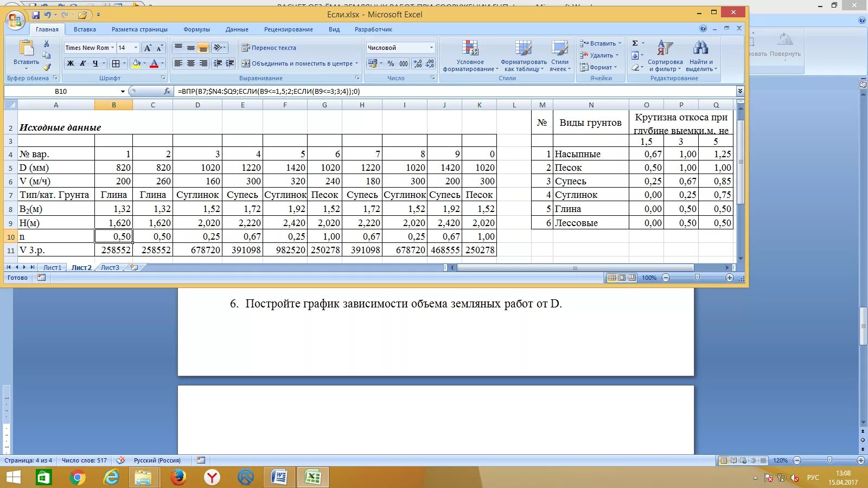Open the Merge and center dropdown arrow

[x=356, y=63]
